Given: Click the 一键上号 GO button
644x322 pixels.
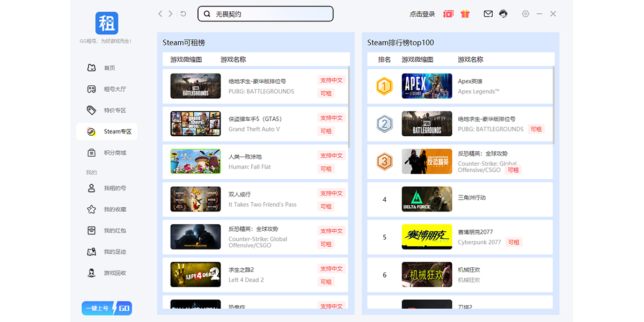Looking at the screenshot, I should 107,308.
